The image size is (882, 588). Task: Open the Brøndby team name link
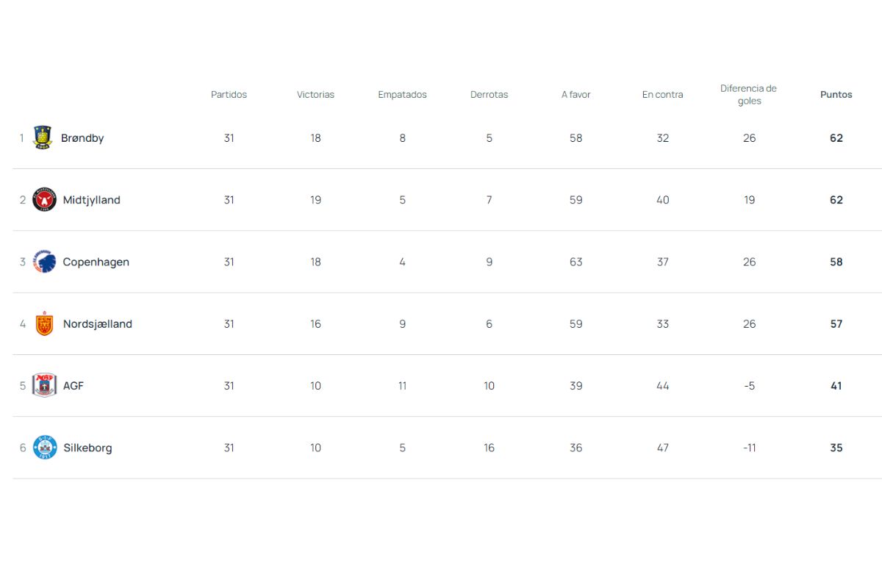pos(82,138)
